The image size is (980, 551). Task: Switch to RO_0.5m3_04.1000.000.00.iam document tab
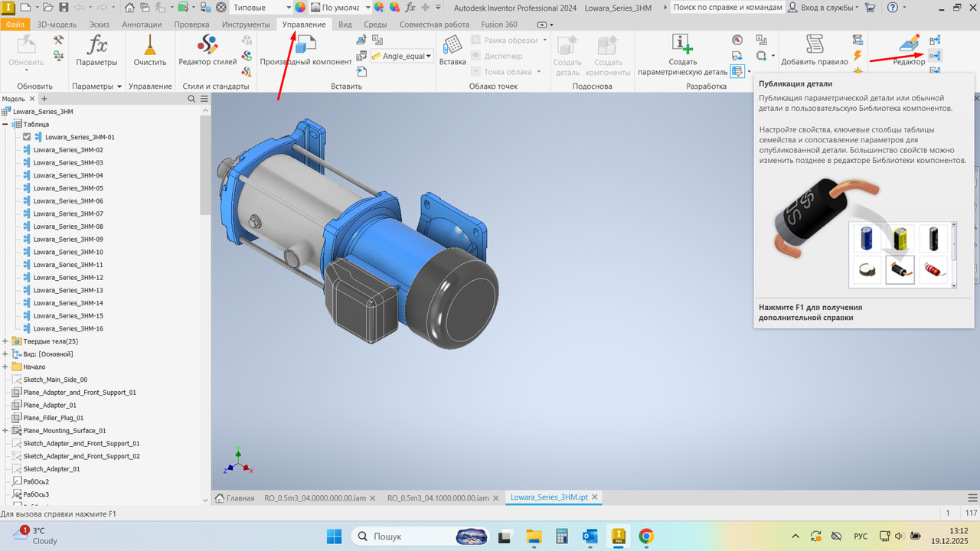coord(438,497)
